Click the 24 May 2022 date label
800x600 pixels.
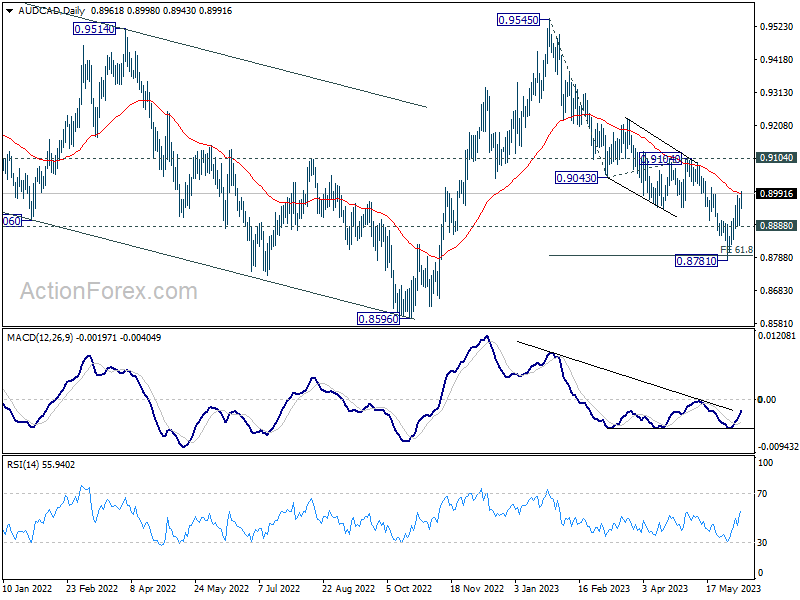pyautogui.click(x=221, y=589)
